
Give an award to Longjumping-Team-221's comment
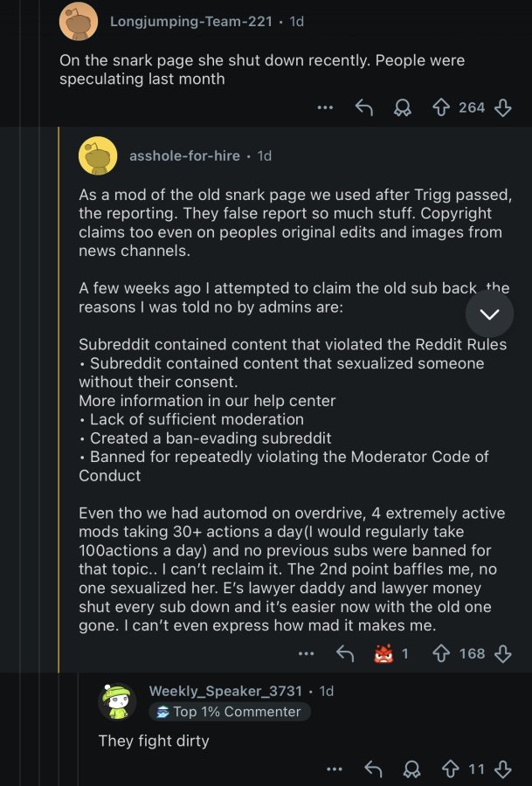click(x=402, y=107)
